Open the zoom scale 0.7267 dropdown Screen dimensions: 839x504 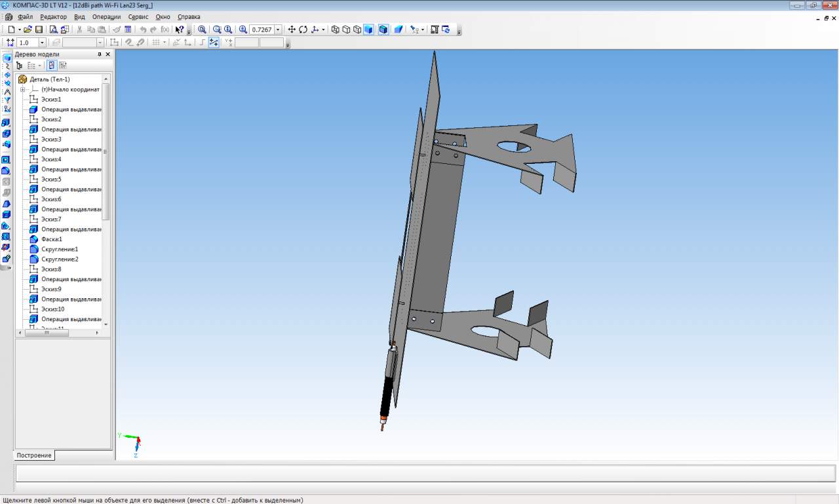(x=278, y=29)
